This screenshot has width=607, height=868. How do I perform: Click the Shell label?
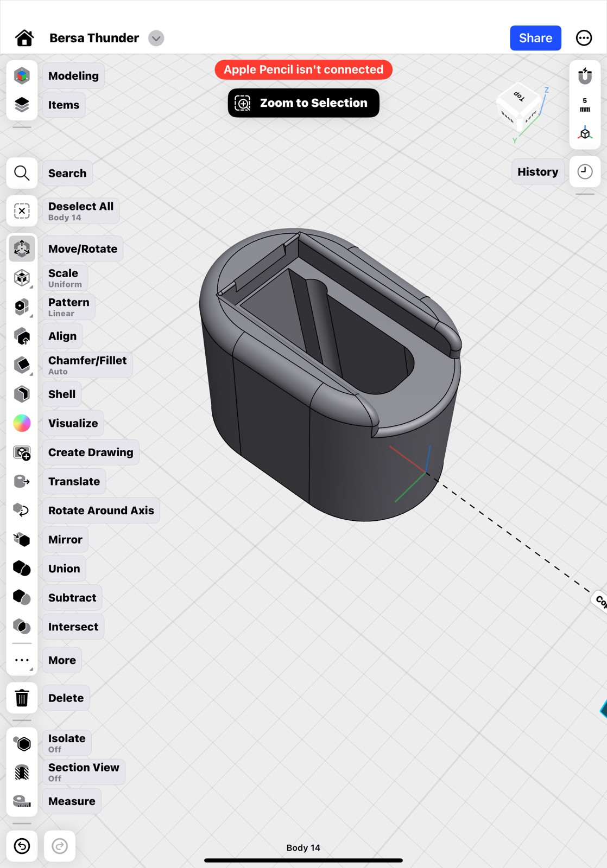point(62,394)
